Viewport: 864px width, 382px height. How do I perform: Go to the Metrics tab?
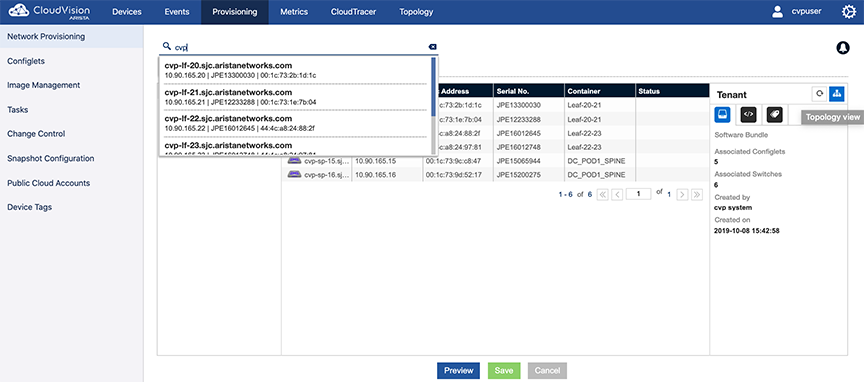click(294, 12)
